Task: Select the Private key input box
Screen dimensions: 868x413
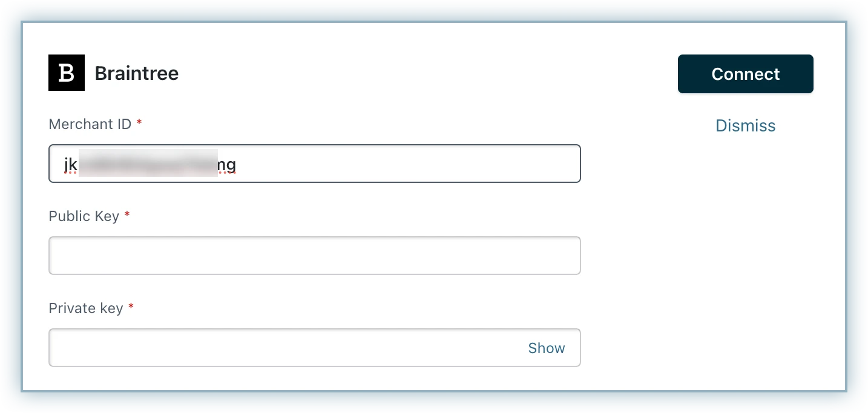Action: coord(284,348)
